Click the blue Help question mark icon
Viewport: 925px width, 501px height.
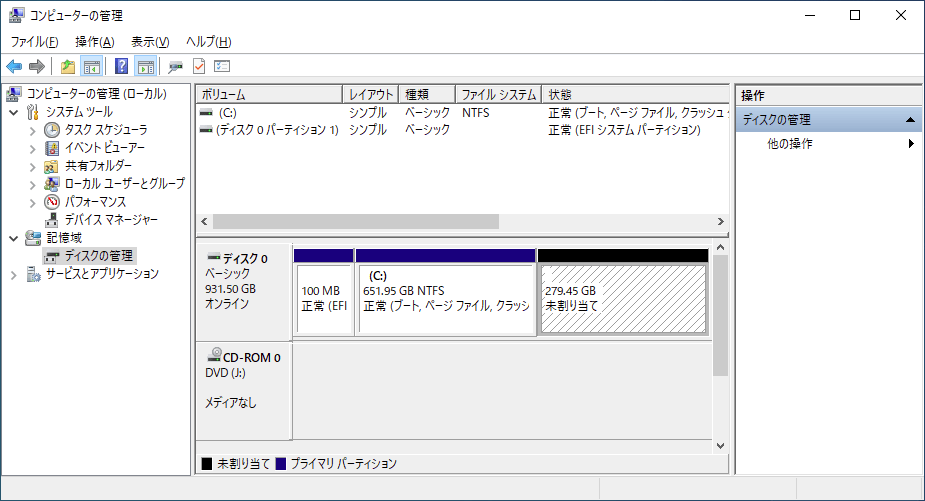click(x=121, y=67)
